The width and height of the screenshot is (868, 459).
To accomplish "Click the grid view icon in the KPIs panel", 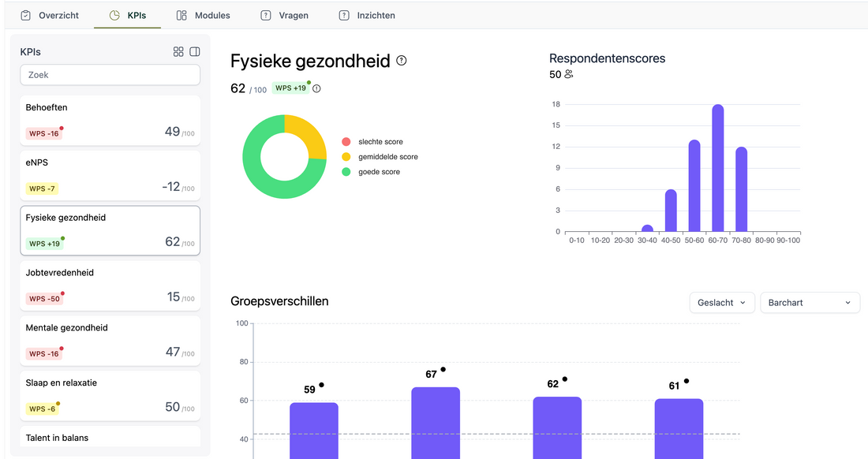I will (178, 50).
